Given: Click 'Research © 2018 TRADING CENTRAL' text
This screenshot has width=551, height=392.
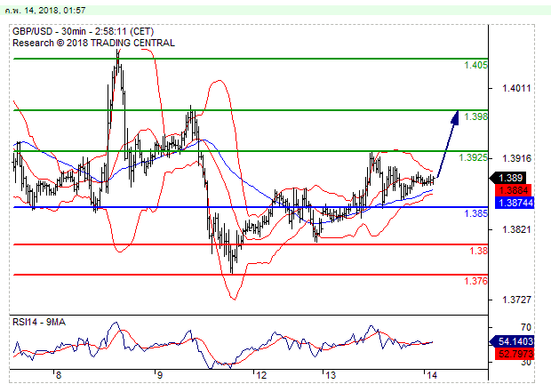Looking at the screenshot, I should pos(93,43).
